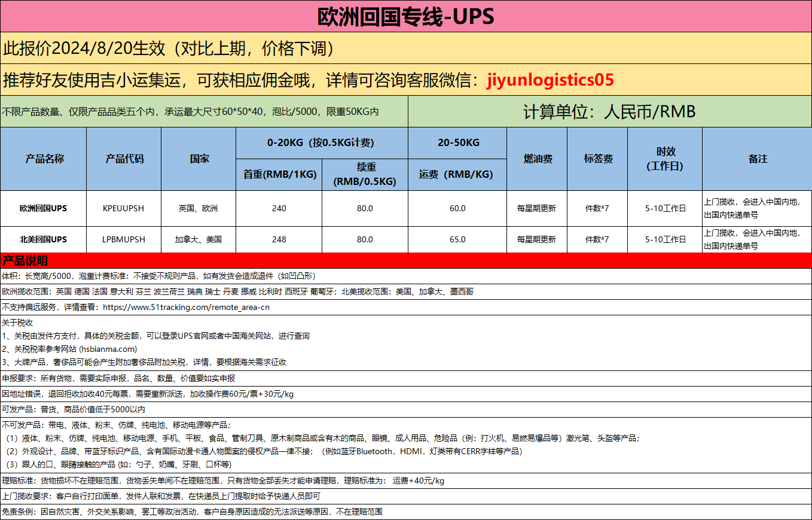812x520 pixels.
Task: Select the '80.0' cell in 北美回国UPS row
Action: [365, 239]
